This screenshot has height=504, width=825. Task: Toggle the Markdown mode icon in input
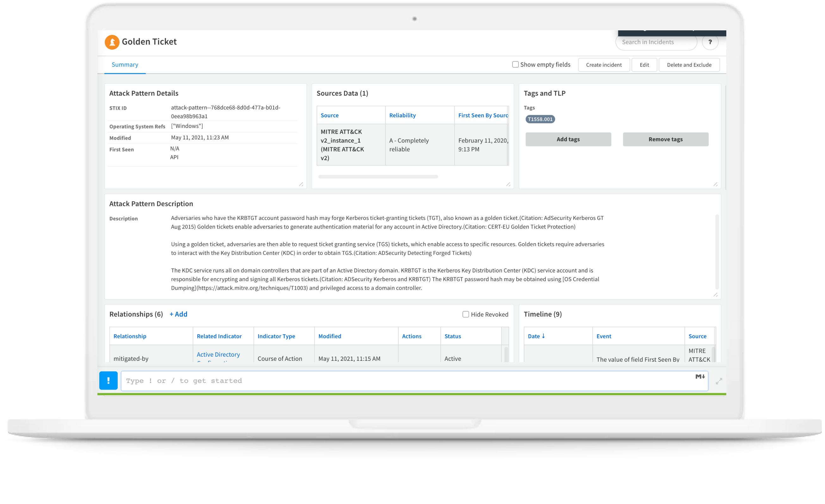click(700, 377)
